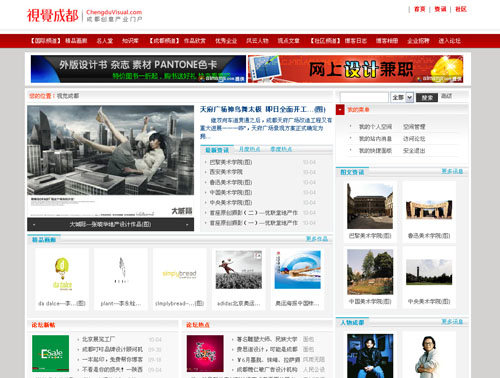Screen dimensions: 500x378
Task: Collapse the red arrow beside 我的菜单
Action: [x=340, y=110]
